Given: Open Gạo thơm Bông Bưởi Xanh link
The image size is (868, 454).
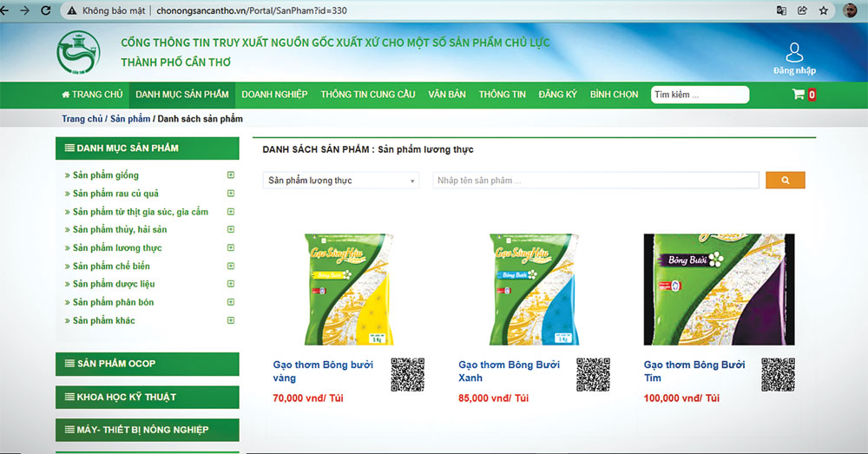Looking at the screenshot, I should pos(509,371).
